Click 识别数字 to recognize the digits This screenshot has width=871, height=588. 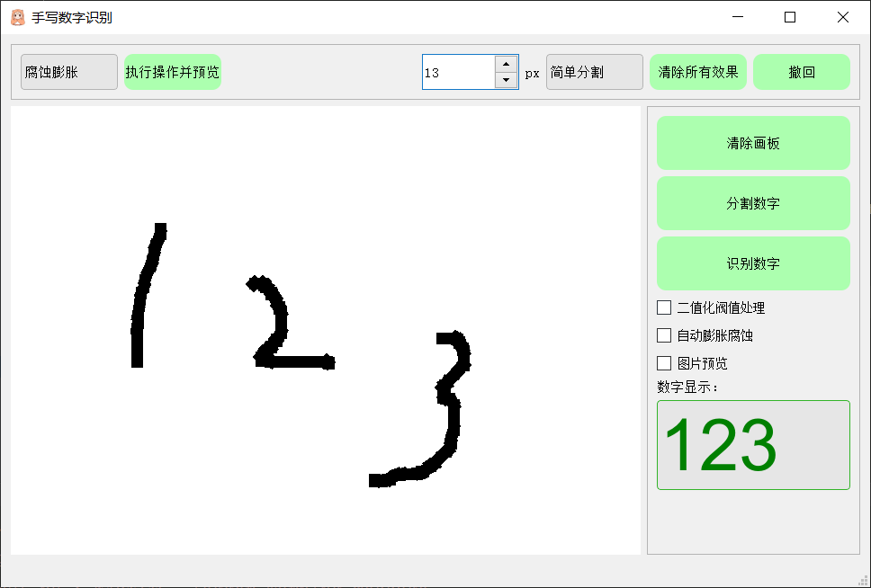pos(753,263)
